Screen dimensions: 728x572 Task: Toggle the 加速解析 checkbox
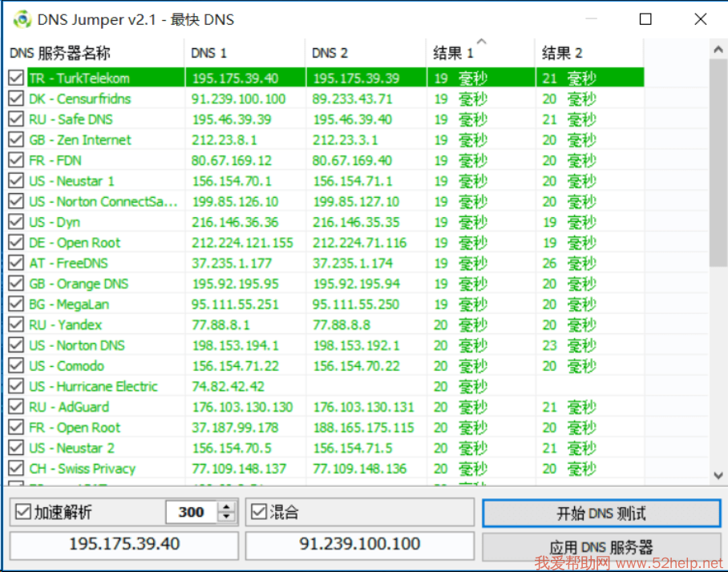tap(22, 512)
